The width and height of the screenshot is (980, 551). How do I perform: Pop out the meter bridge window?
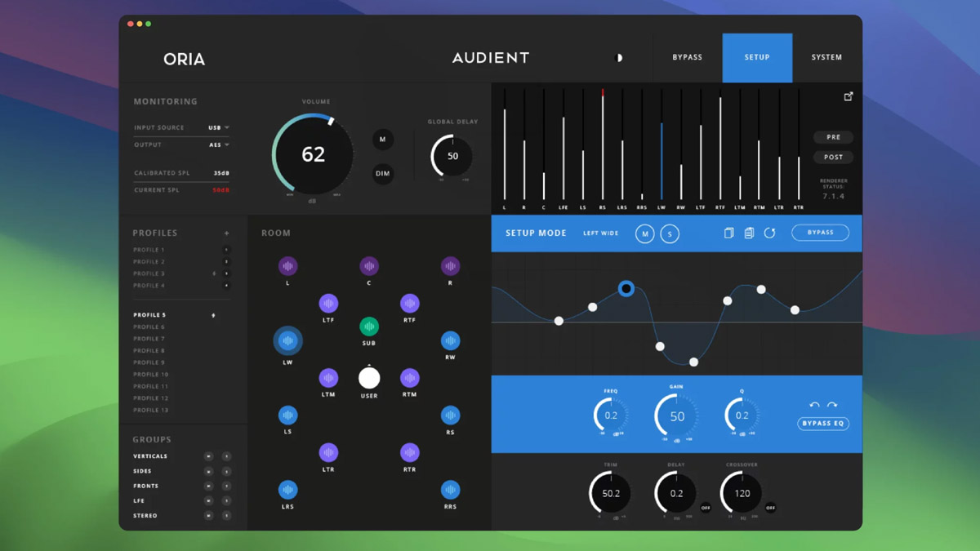coord(849,95)
